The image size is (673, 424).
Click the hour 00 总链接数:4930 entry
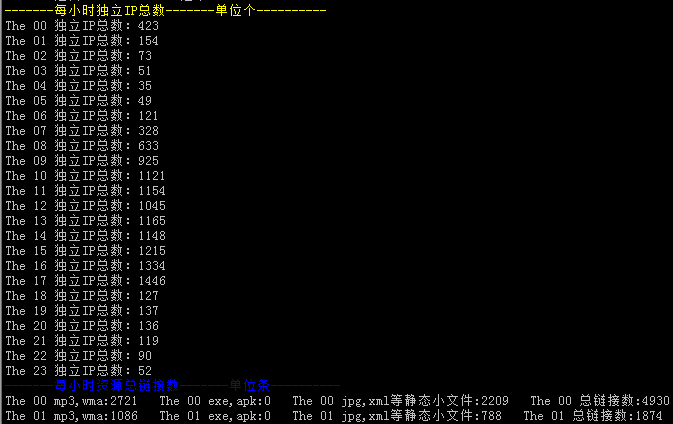[599, 401]
